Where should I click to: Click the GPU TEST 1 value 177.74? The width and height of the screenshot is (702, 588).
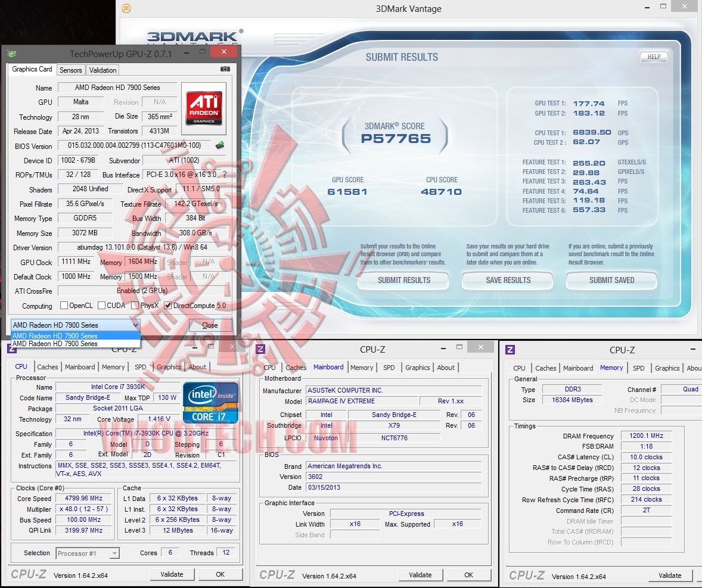589,104
